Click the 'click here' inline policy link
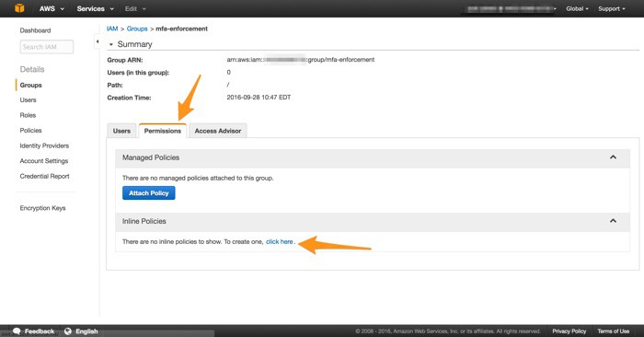The height and width of the screenshot is (337, 644). 280,241
